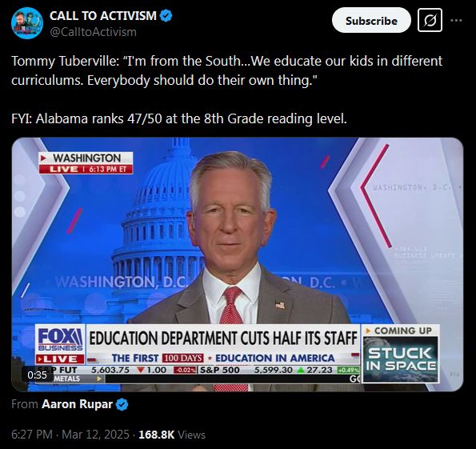Select the FYI Alabama ranks 47/50 text
This screenshot has height=449, width=476.
tap(179, 118)
